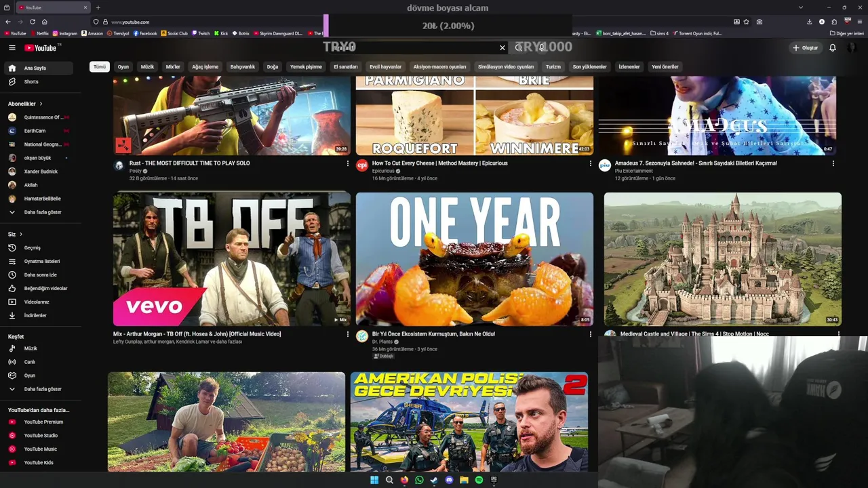The height and width of the screenshot is (488, 868).
Task: Click the browser reload button
Action: coord(32,22)
